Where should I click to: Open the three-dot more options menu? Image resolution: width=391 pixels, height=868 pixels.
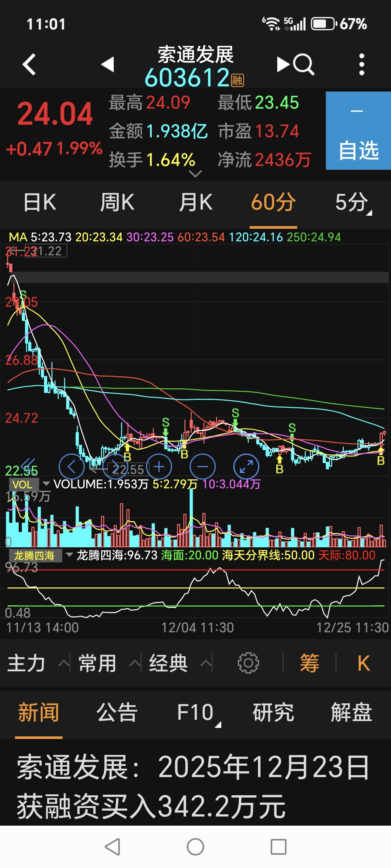(362, 64)
